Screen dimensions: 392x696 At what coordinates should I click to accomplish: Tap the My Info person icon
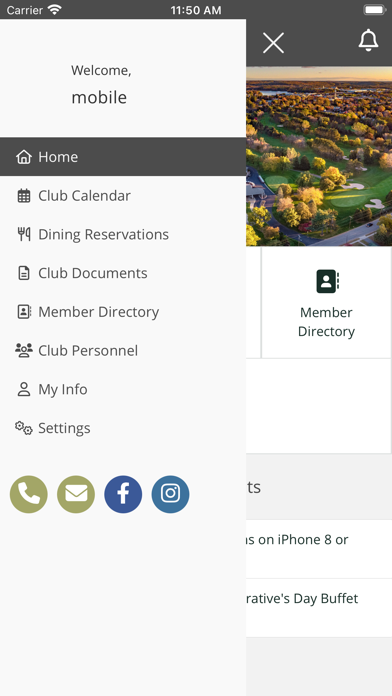(x=24, y=389)
